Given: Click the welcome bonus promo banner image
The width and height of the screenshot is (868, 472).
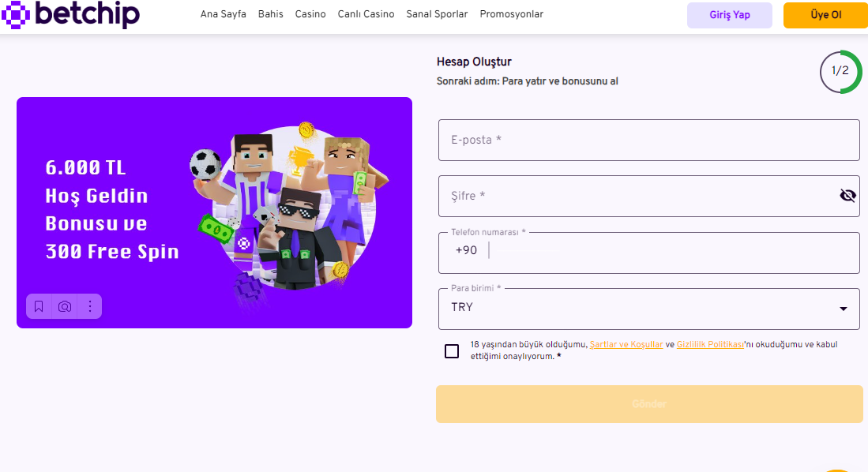Looking at the screenshot, I should pos(214,212).
